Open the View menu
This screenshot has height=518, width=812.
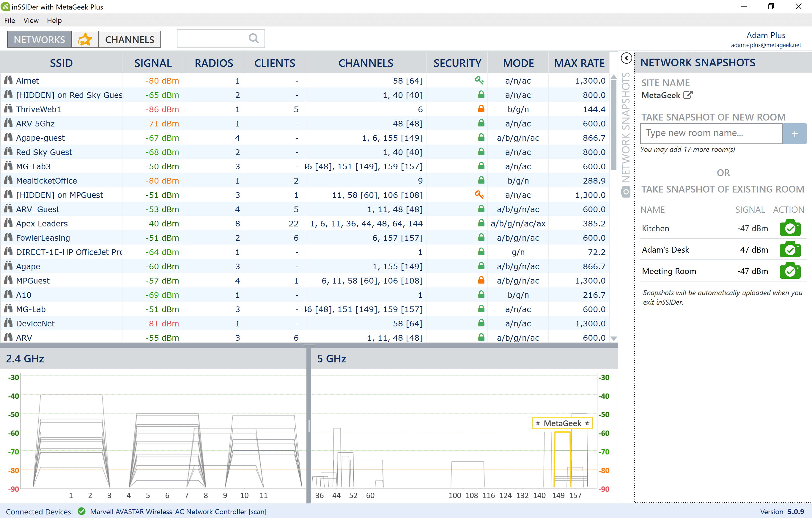(31, 21)
